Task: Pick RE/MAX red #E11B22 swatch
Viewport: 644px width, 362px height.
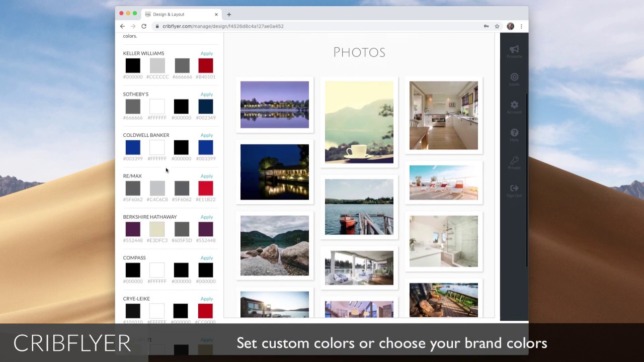Action: 205,188
